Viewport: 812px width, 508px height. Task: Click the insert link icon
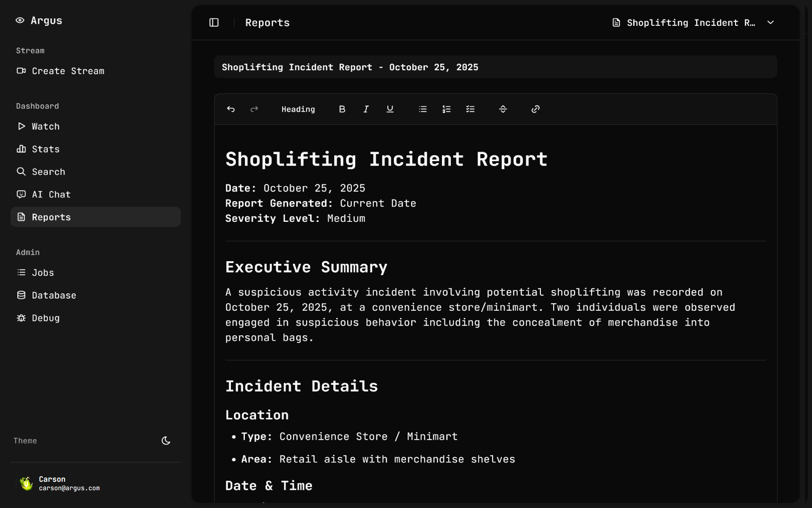click(535, 109)
